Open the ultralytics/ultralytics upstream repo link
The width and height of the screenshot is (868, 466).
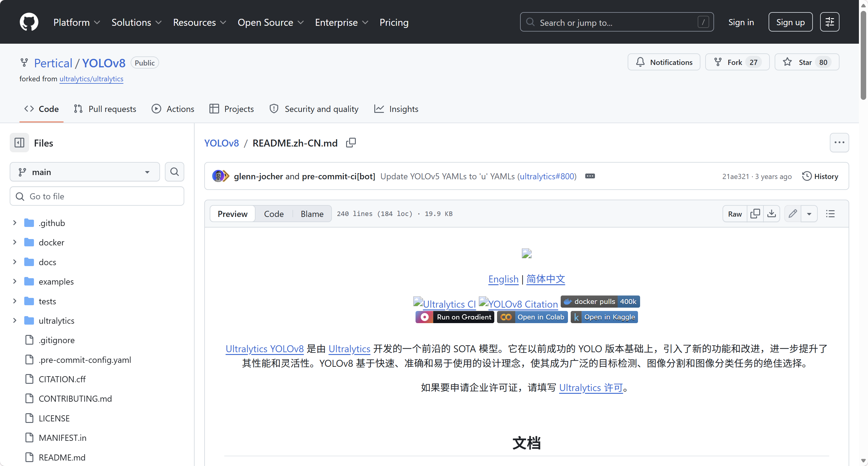91,79
